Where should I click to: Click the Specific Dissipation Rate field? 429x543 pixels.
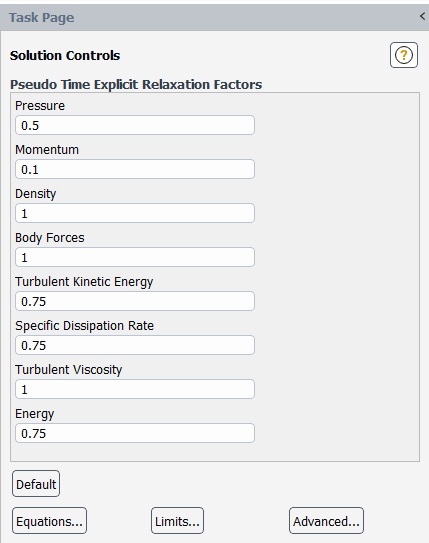point(135,345)
